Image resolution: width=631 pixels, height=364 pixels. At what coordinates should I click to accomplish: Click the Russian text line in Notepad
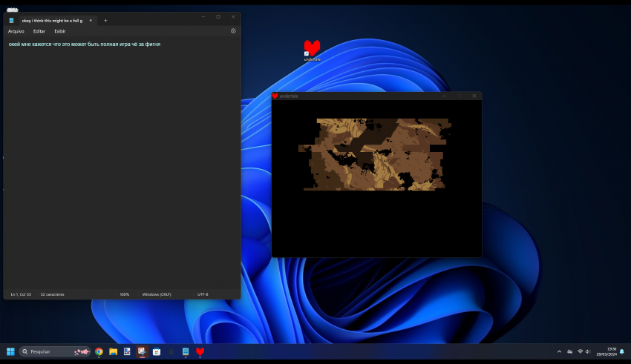pyautogui.click(x=85, y=44)
